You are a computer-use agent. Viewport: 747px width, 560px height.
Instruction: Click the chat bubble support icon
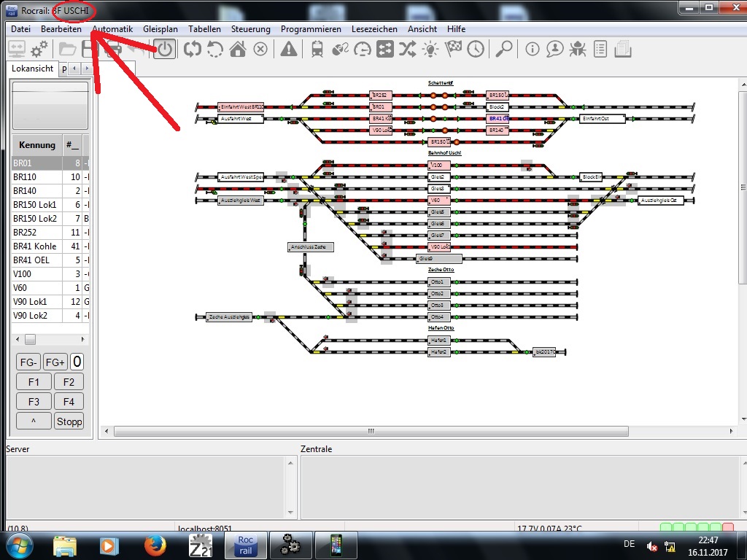pyautogui.click(x=554, y=49)
